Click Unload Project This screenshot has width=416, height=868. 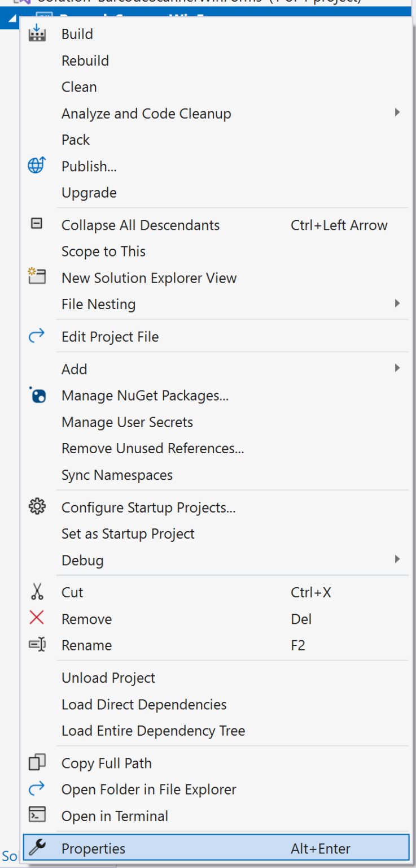tap(108, 678)
